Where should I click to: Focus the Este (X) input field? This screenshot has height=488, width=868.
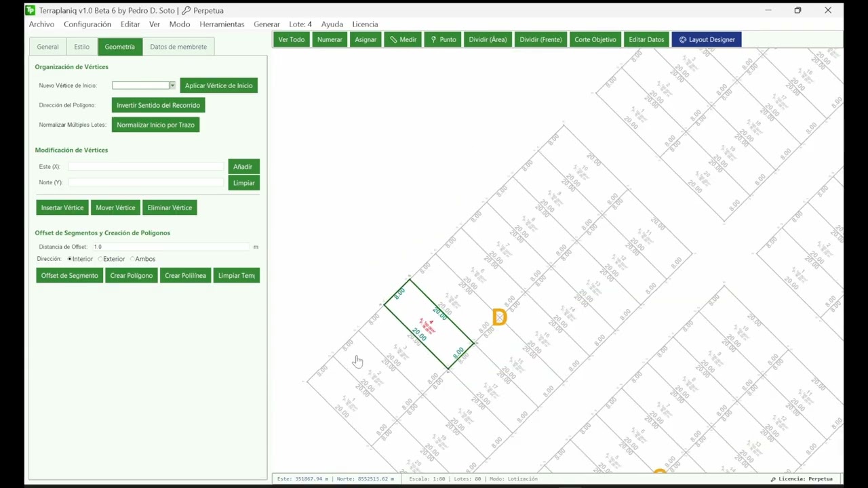point(146,166)
